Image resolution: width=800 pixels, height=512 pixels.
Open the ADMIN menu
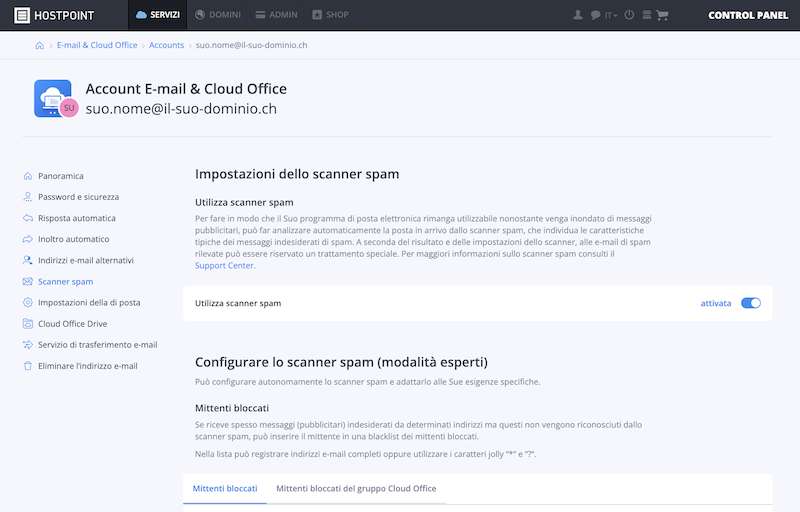(x=277, y=15)
